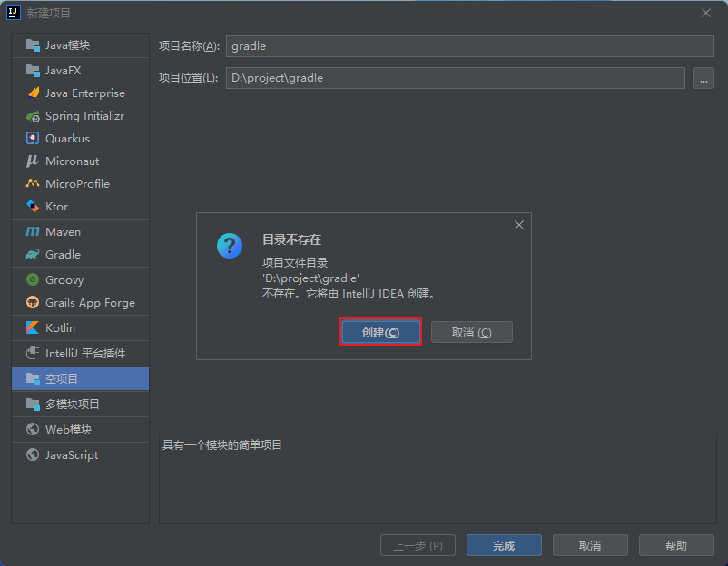Click the MicroProfile logo icon
Image resolution: width=728 pixels, height=566 pixels.
(x=33, y=183)
